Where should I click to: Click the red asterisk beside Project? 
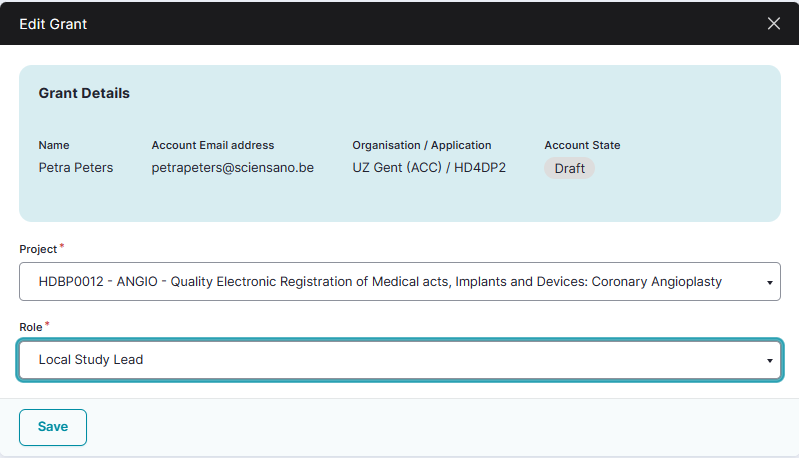click(62, 246)
